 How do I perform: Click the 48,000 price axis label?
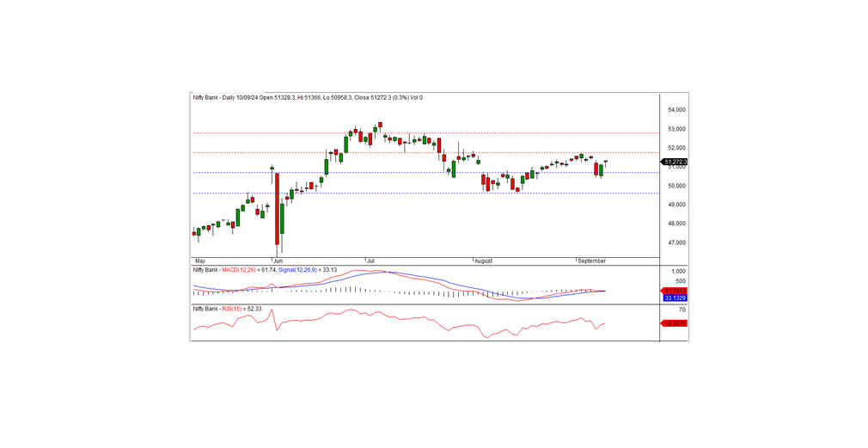pyautogui.click(x=676, y=224)
